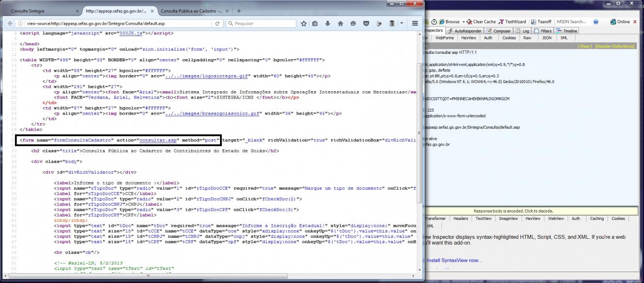This screenshot has width=644, height=283.
Task: Bookmark this page with the star icon
Action: (304, 23)
